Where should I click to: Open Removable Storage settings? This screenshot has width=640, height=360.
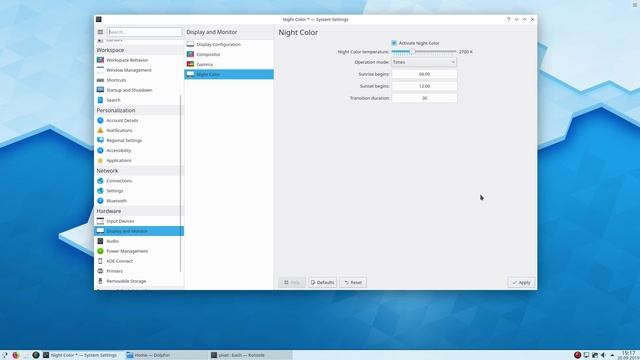(139, 281)
